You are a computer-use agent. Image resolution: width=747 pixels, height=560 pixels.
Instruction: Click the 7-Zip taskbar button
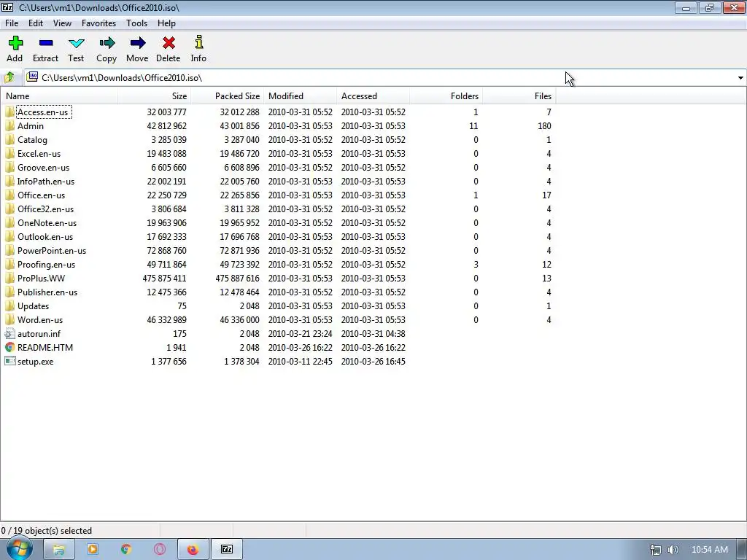click(227, 550)
